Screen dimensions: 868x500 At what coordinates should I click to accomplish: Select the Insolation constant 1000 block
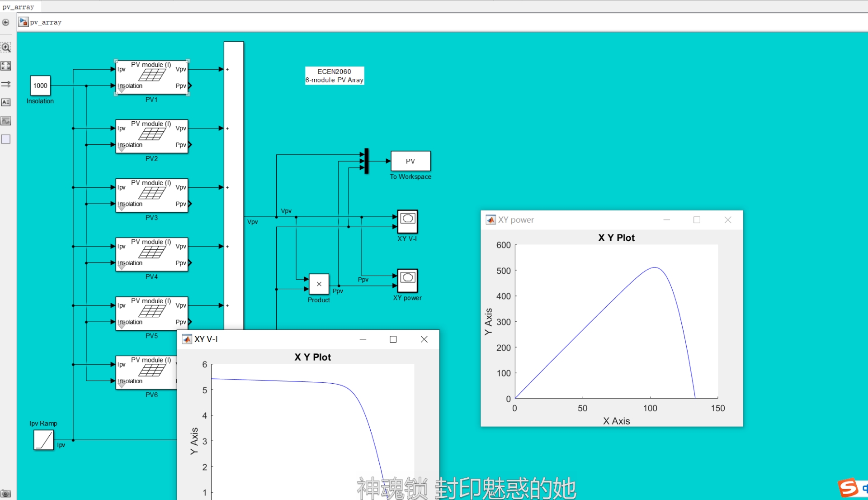(x=40, y=86)
